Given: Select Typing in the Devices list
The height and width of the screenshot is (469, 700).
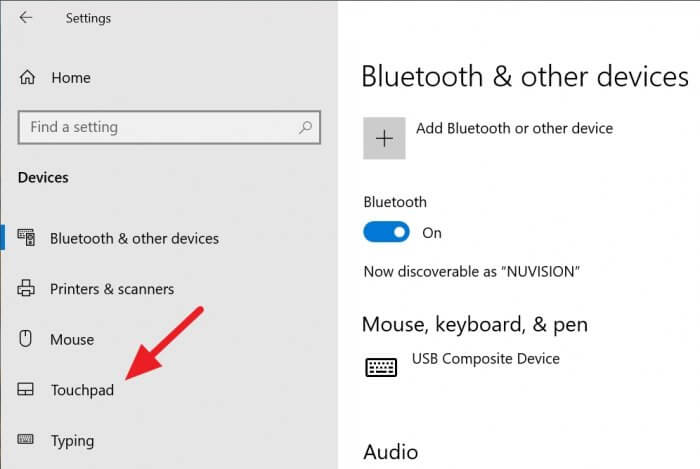Looking at the screenshot, I should pos(72,441).
